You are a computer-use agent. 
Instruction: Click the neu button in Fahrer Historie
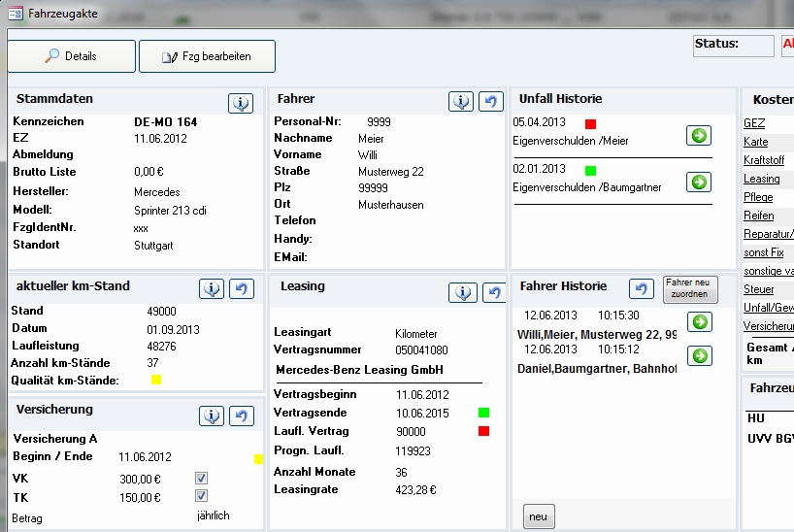(539, 516)
